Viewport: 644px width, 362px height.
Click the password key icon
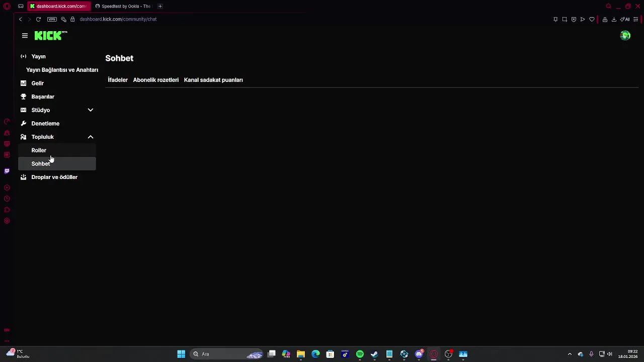(63, 19)
